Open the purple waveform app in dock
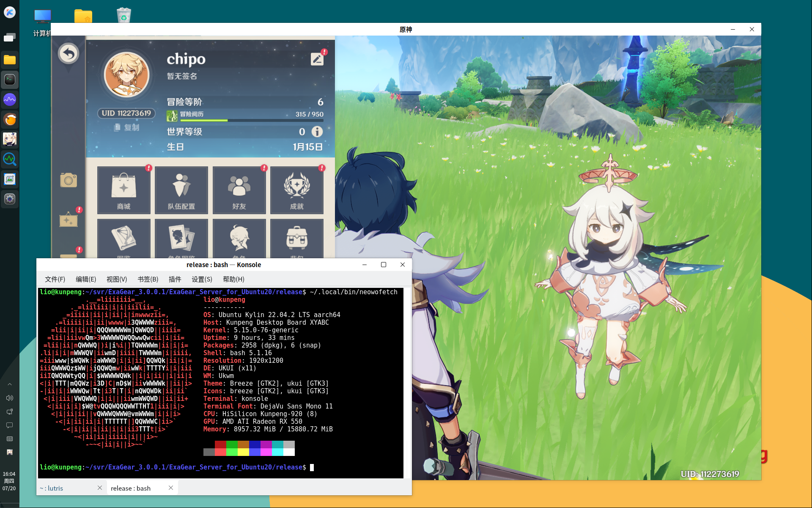The width and height of the screenshot is (812, 508). coord(10,99)
